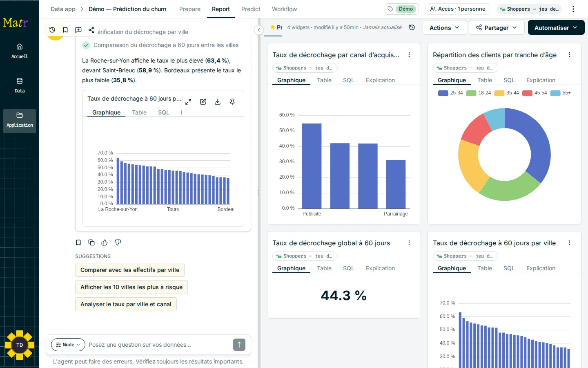Viewport: 588px width, 368px height.
Task: Click suggestion 'Afficher les 10 villes les plus à risque'
Action: 131,287
